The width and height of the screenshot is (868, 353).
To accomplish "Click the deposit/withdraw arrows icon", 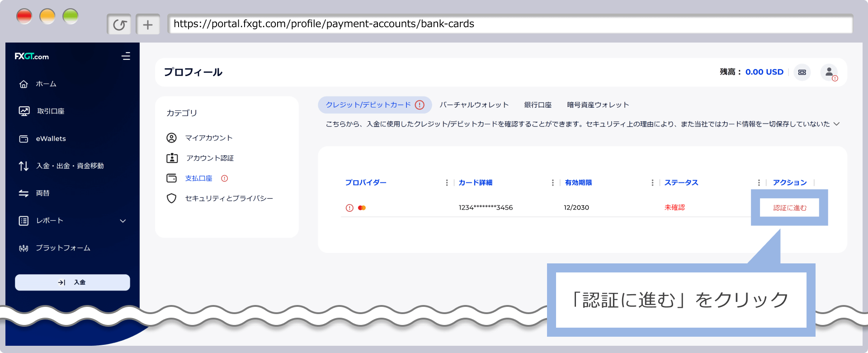I will pyautogui.click(x=24, y=166).
